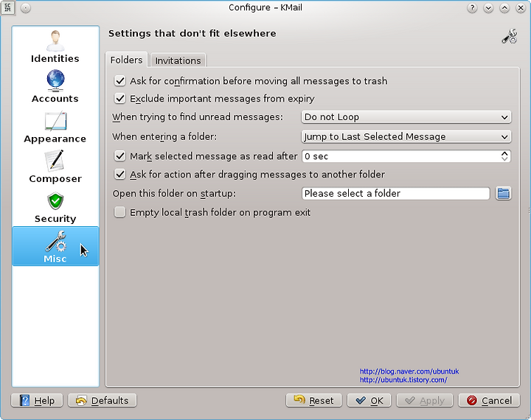The height and width of the screenshot is (420, 531).
Task: Click the minimize arrow in title bar
Action: click(488, 8)
